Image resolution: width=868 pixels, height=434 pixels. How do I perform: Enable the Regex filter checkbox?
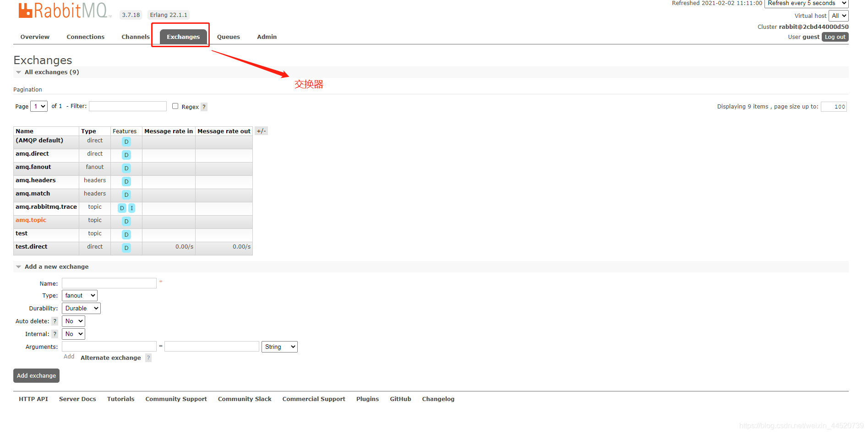(x=175, y=106)
